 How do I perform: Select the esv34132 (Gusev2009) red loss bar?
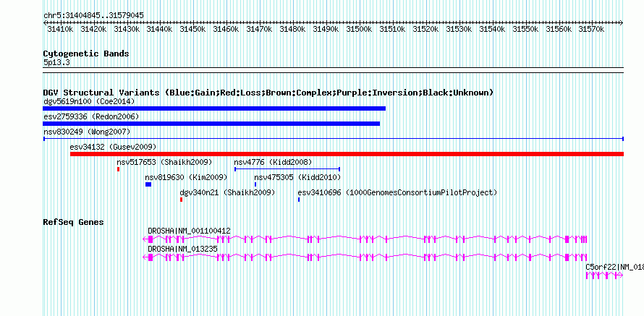pos(347,154)
